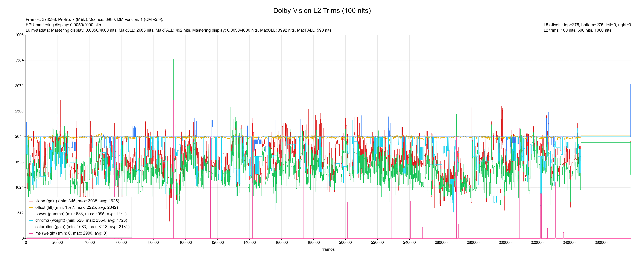
Task: Click the L5 offsets text at top right
Action: pos(587,25)
